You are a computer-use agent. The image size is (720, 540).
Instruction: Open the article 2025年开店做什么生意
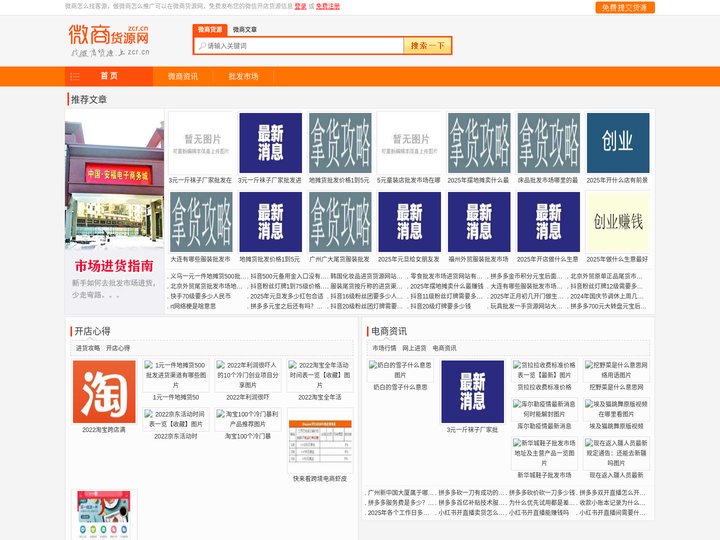[548, 259]
